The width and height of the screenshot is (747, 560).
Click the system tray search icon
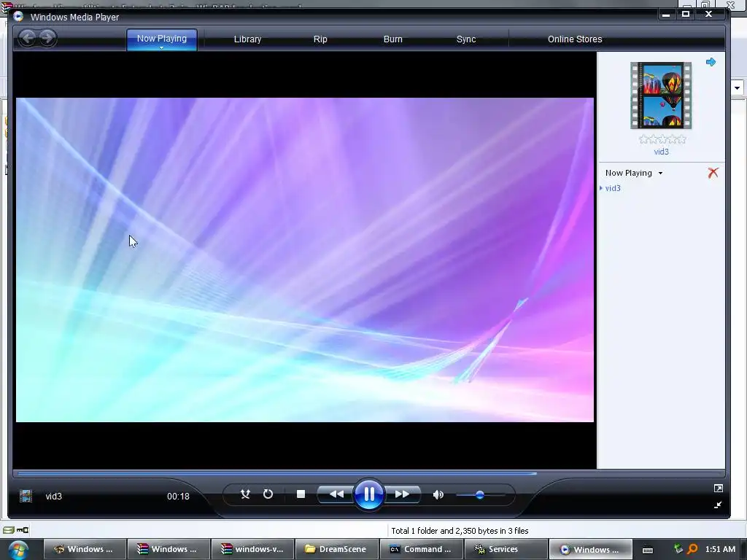tap(692, 549)
